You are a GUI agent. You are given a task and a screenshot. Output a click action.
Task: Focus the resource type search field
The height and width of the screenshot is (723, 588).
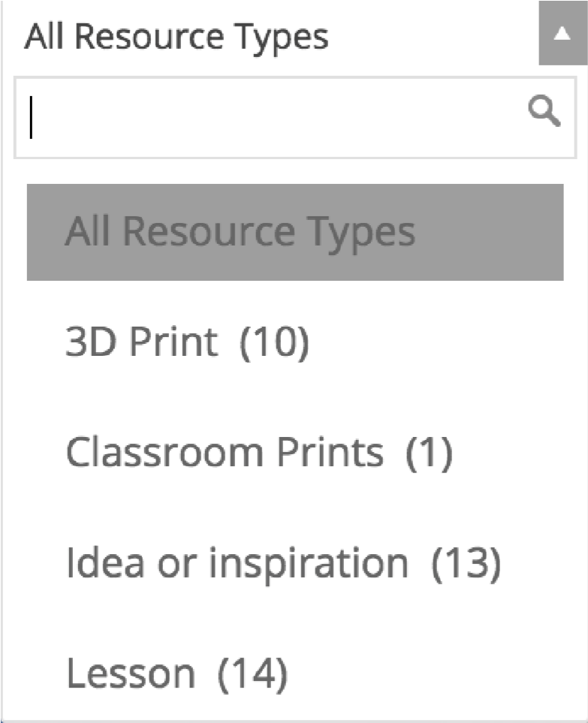(295, 118)
